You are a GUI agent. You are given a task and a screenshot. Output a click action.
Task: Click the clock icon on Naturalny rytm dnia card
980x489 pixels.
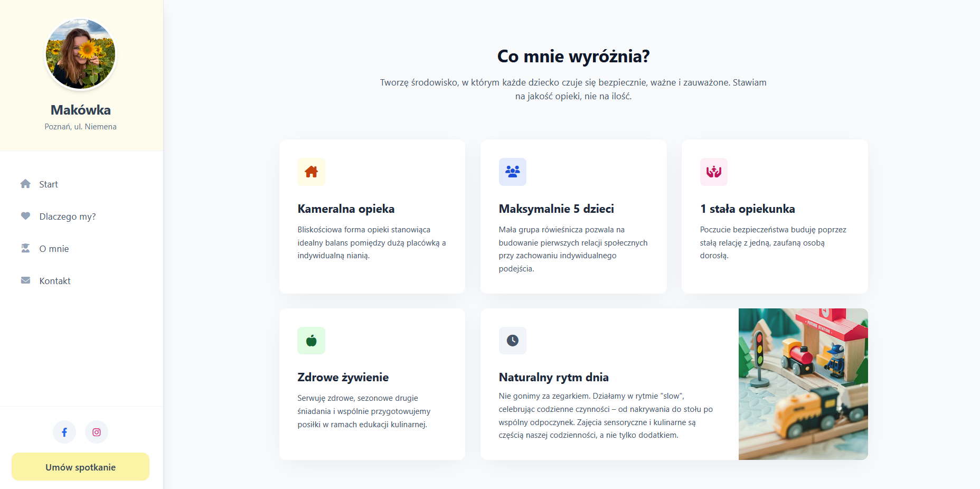click(512, 341)
